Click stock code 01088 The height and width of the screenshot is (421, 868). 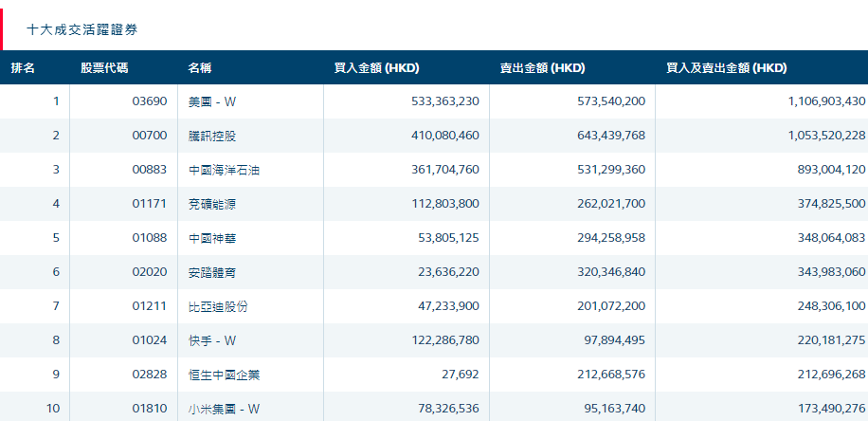150,238
